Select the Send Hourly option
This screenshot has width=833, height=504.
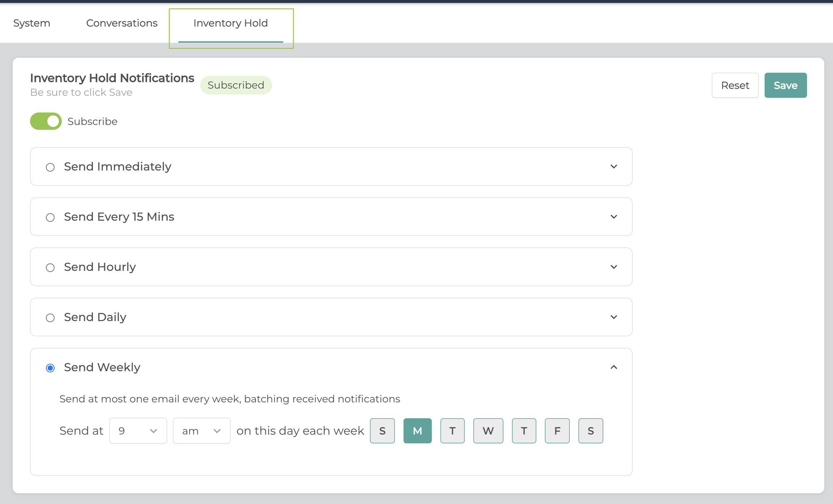pos(50,267)
